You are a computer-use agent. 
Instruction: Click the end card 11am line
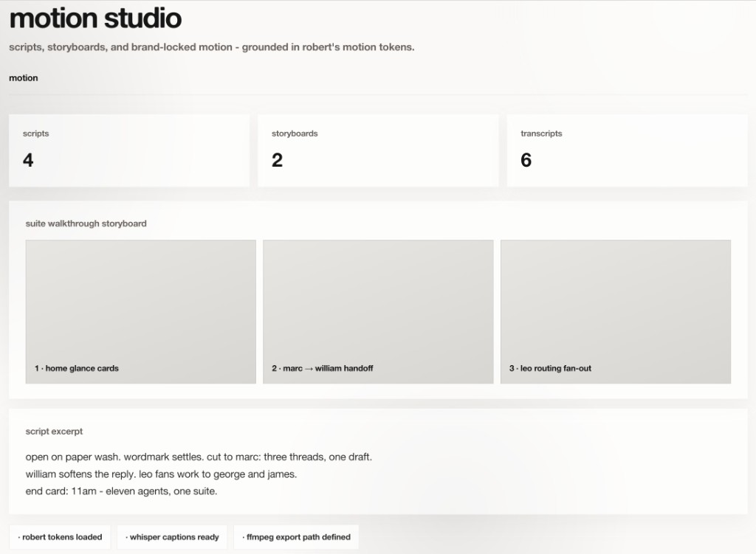[x=122, y=491]
